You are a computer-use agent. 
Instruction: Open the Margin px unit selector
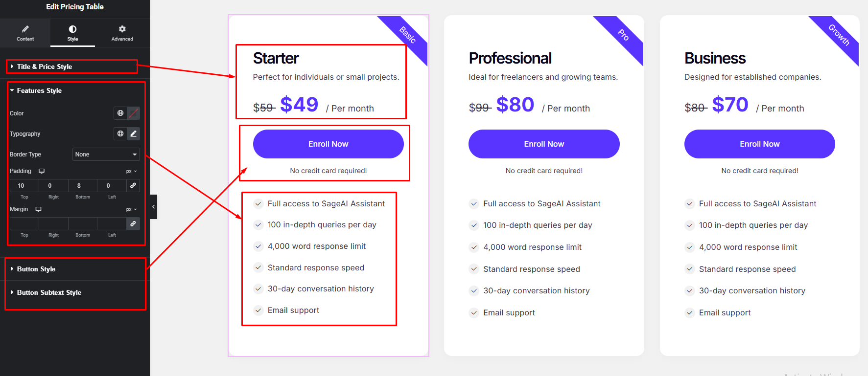point(131,209)
